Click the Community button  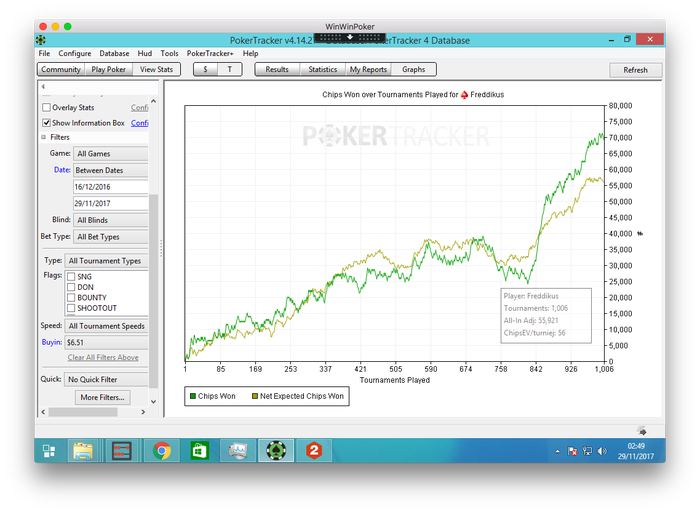(61, 70)
